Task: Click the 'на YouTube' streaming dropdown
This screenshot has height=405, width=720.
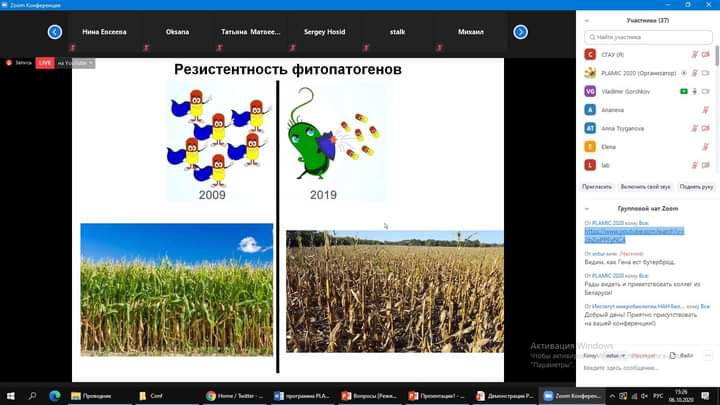Action: click(x=75, y=63)
